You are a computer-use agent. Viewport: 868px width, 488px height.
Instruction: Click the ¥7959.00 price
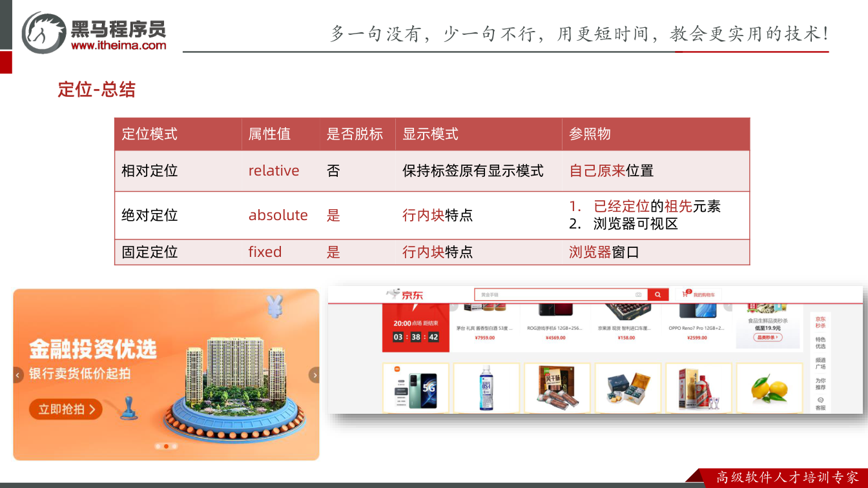pos(484,338)
